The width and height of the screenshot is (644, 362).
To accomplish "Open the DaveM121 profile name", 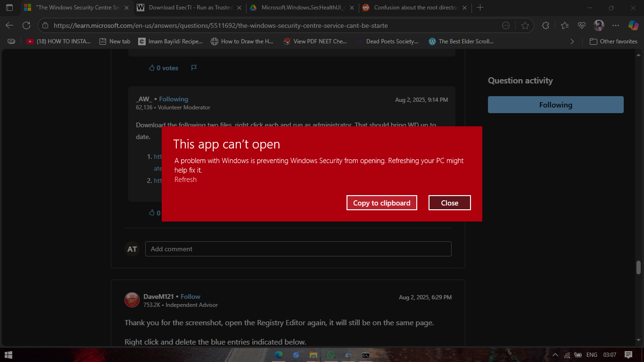I will point(158,296).
